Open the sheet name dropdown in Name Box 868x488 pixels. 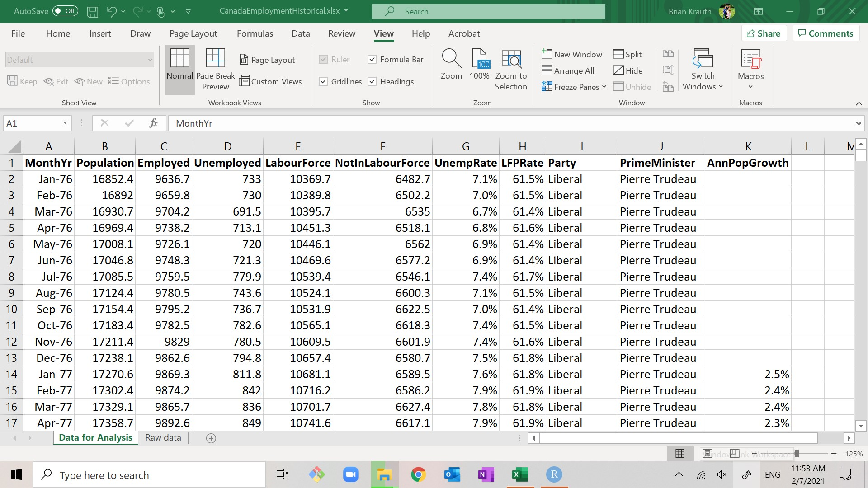point(65,123)
